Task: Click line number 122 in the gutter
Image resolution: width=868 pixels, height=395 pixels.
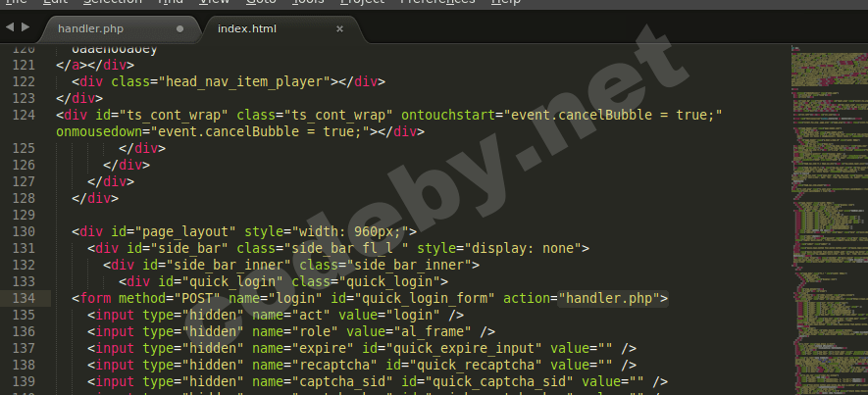Action: [24, 82]
